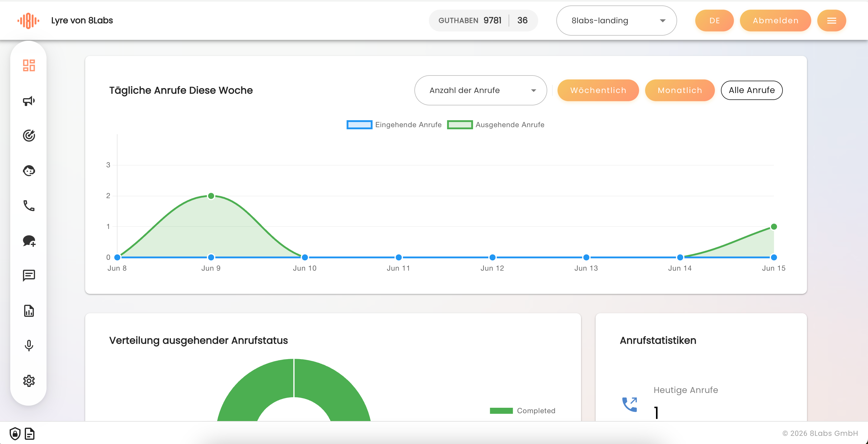
Task: Click the microphone icon in sidebar
Action: pos(29,346)
